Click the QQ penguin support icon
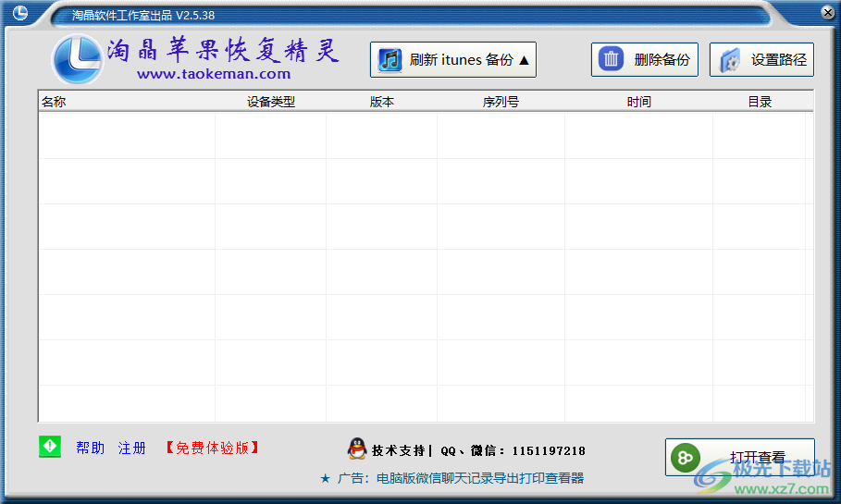The image size is (841, 504). pyautogui.click(x=357, y=449)
